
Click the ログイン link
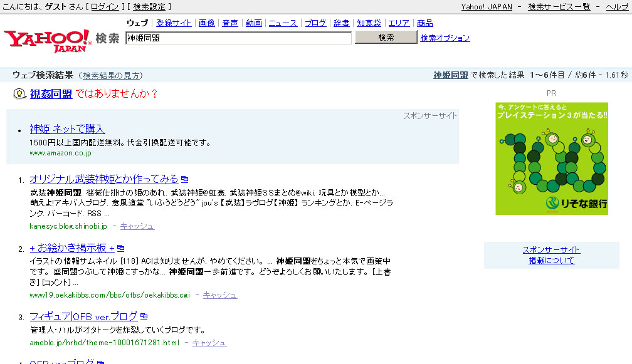click(105, 7)
